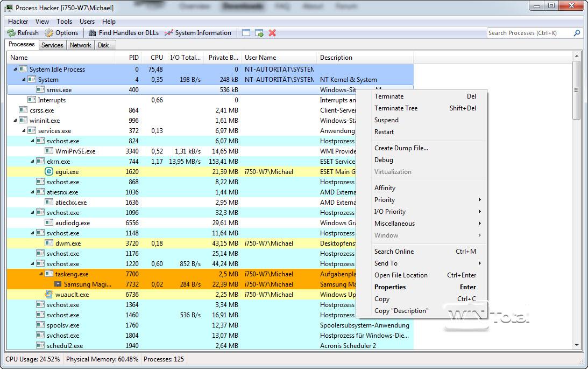Image resolution: width=588 pixels, height=369 pixels.
Task: Click the Search Processes input field
Action: (529, 33)
